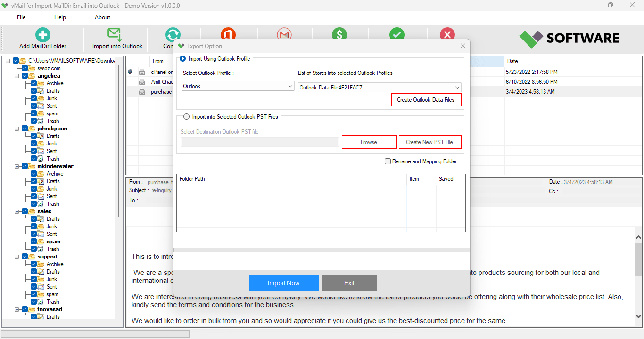Collapse the angelica tree node

click(17, 76)
